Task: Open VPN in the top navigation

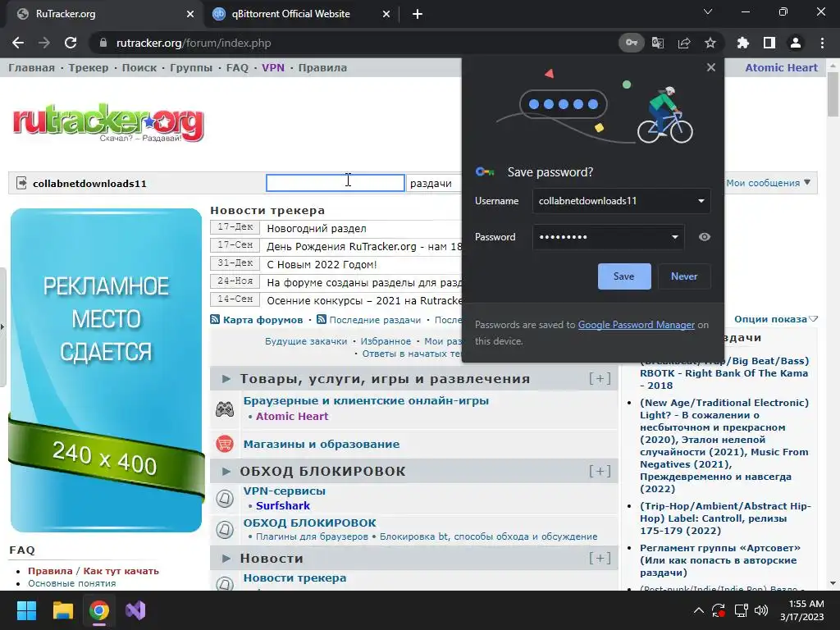Action: coord(273,68)
